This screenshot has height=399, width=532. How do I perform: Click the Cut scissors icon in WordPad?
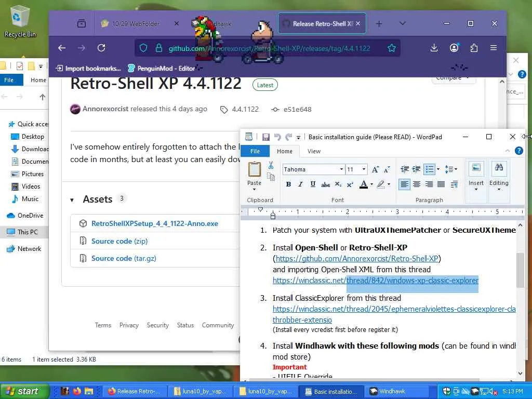click(x=271, y=165)
